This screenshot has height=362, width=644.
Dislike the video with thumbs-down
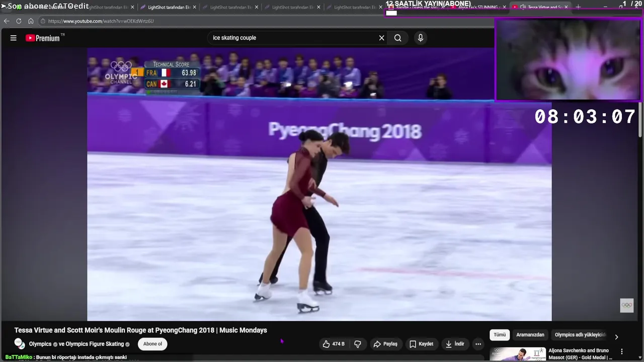point(358,344)
